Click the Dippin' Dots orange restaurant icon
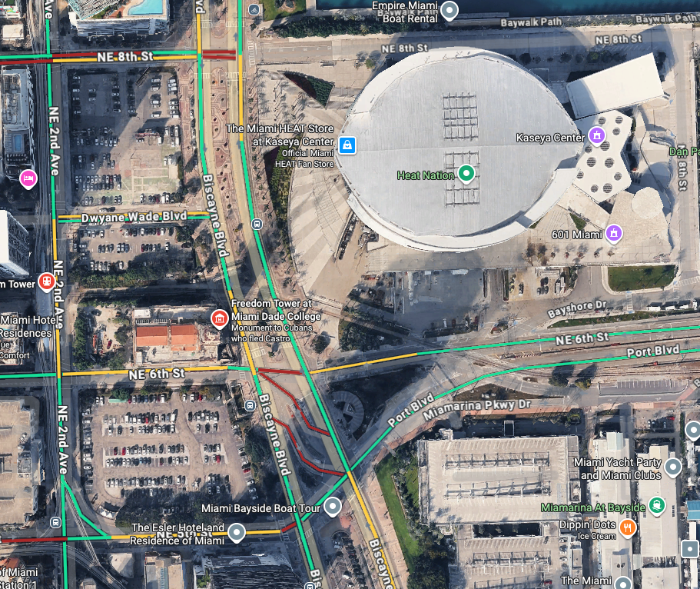Image resolution: width=700 pixels, height=589 pixels. point(627,527)
